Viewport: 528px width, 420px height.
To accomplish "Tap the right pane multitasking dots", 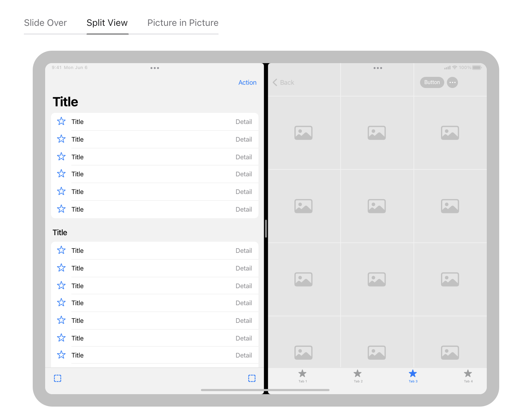I will tap(378, 68).
